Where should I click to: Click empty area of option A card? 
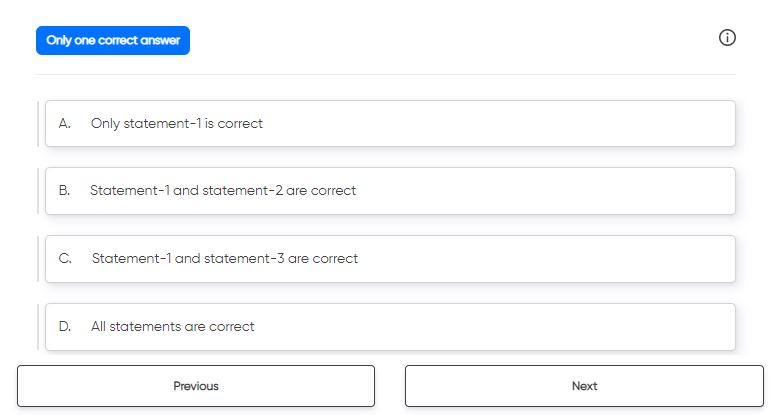pos(497,123)
